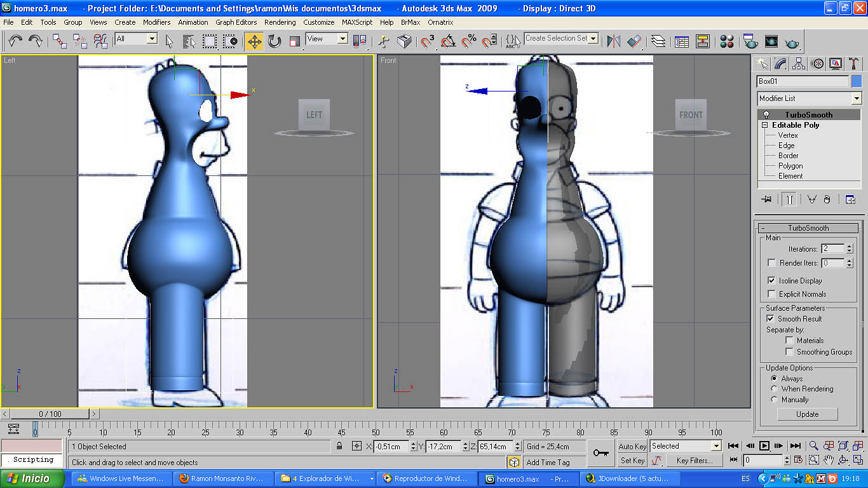
Task: Switch to the Hierarchy command panel tab
Action: pyautogui.click(x=799, y=64)
